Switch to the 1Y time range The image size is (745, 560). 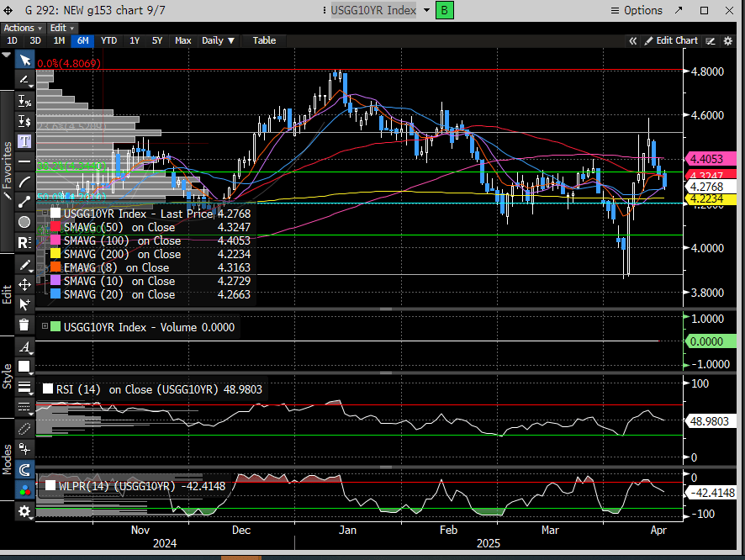pyautogui.click(x=135, y=40)
